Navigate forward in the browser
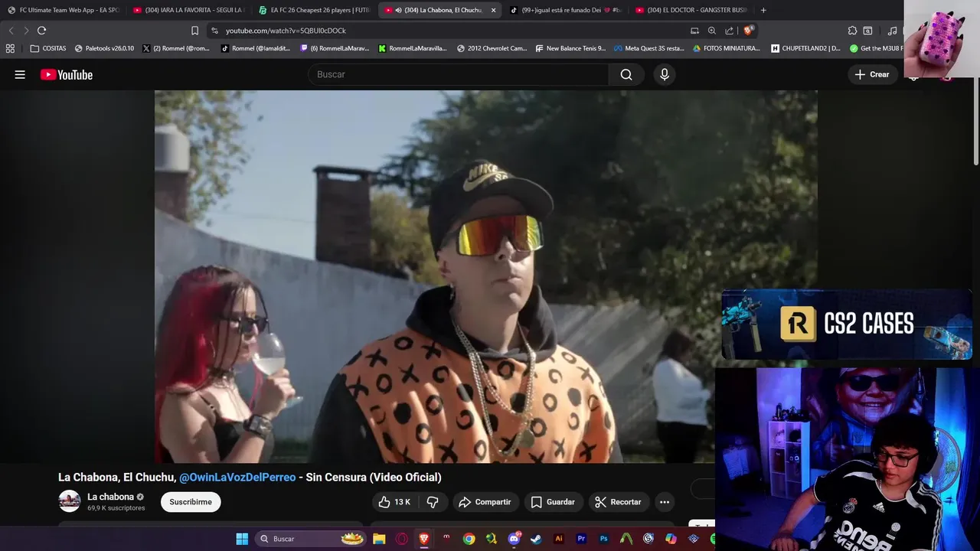 click(x=26, y=31)
